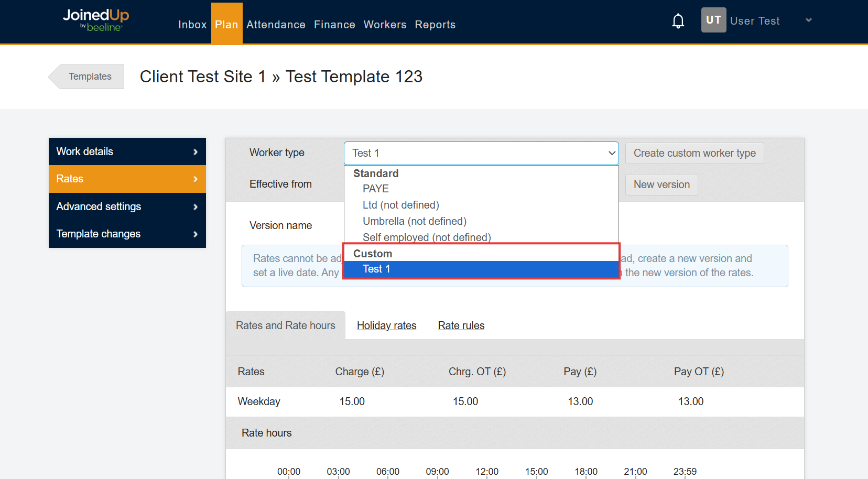The image size is (868, 479).
Task: Open Template changes section
Action: [x=127, y=234]
